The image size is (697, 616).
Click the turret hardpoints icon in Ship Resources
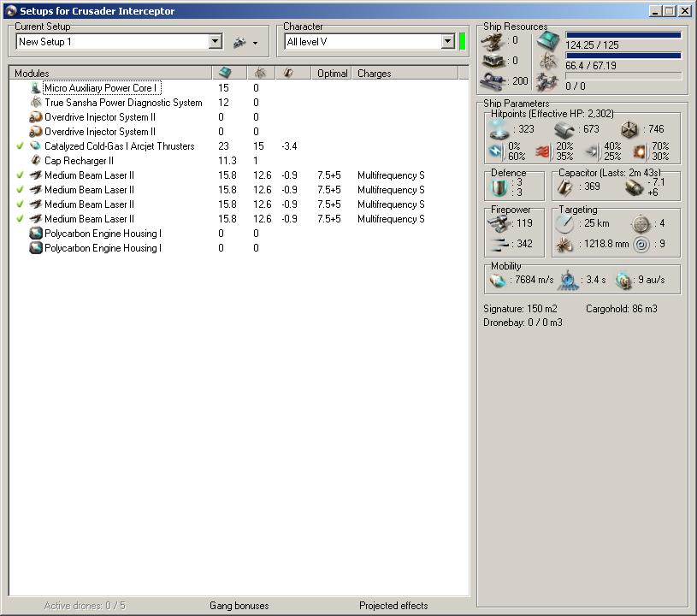pyautogui.click(x=493, y=42)
